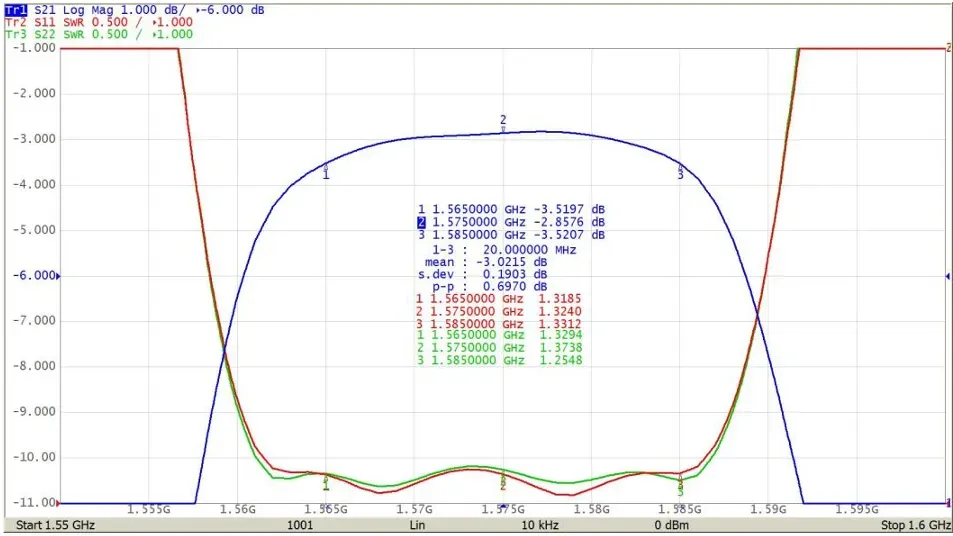Viewport: 953px width, 536px height.
Task: Select marker 1 on the blue S21 trace
Action: click(326, 171)
